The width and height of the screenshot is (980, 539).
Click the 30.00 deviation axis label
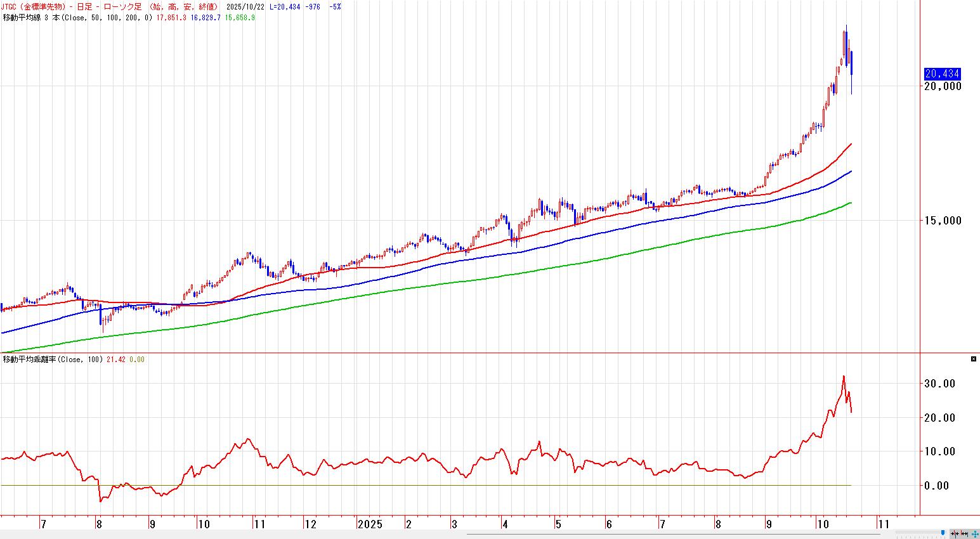pos(940,384)
